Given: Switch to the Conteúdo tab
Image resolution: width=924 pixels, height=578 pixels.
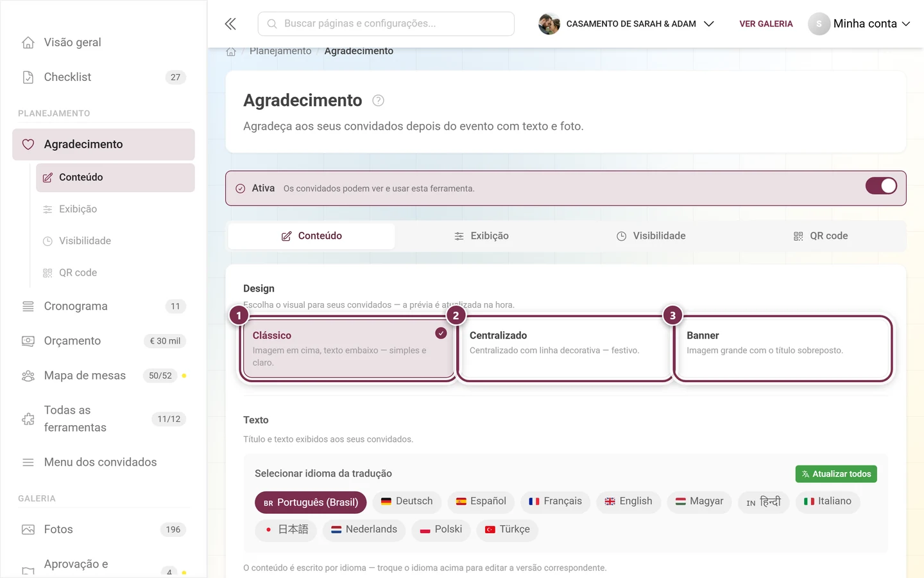Looking at the screenshot, I should (x=311, y=236).
